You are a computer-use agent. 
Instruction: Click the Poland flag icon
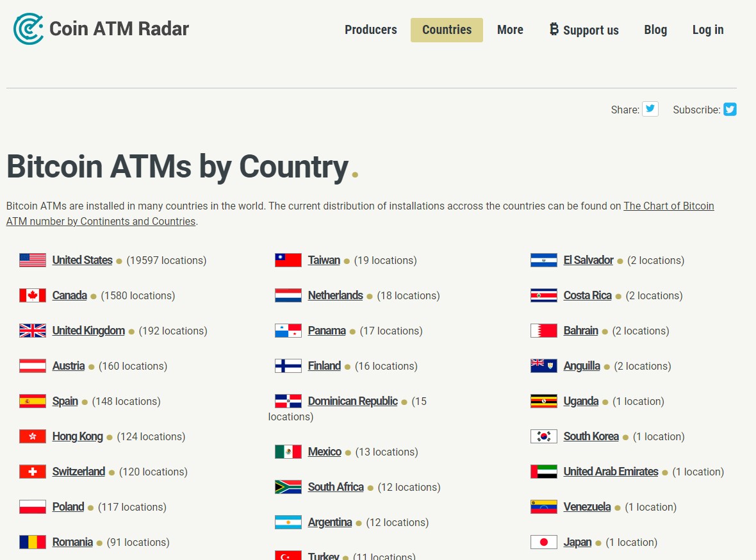[33, 506]
